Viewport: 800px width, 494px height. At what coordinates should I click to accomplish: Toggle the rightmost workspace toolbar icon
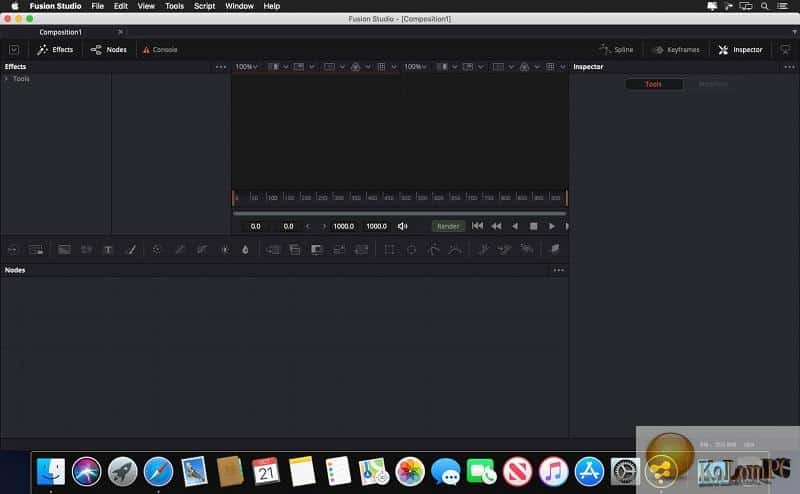(x=785, y=50)
